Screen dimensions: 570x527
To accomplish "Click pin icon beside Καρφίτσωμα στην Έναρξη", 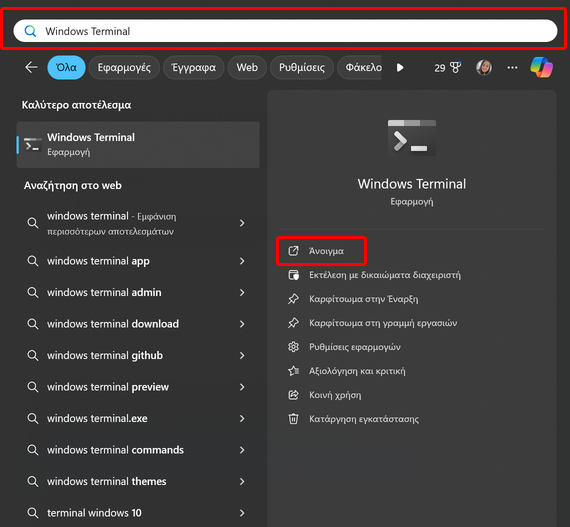I will pyautogui.click(x=293, y=299).
